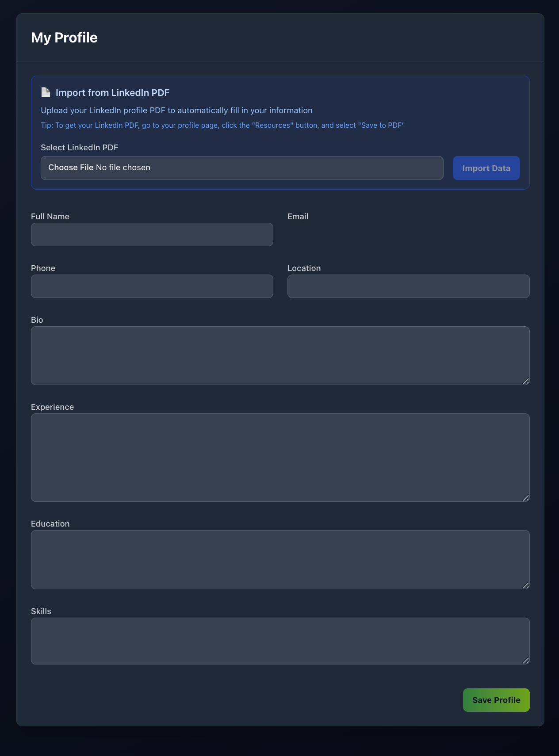
Task: Click into the Phone input field
Action: tap(152, 286)
